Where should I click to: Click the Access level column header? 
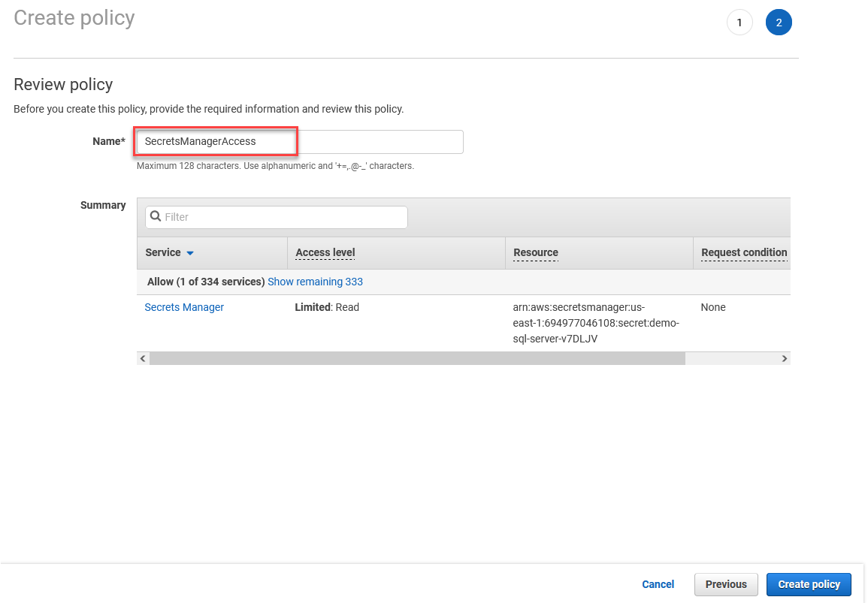(x=325, y=252)
